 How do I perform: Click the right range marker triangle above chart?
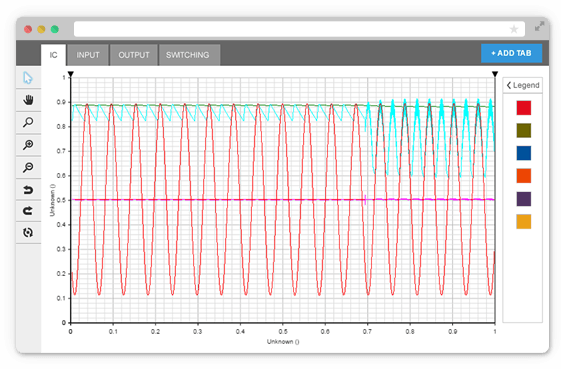pos(495,74)
